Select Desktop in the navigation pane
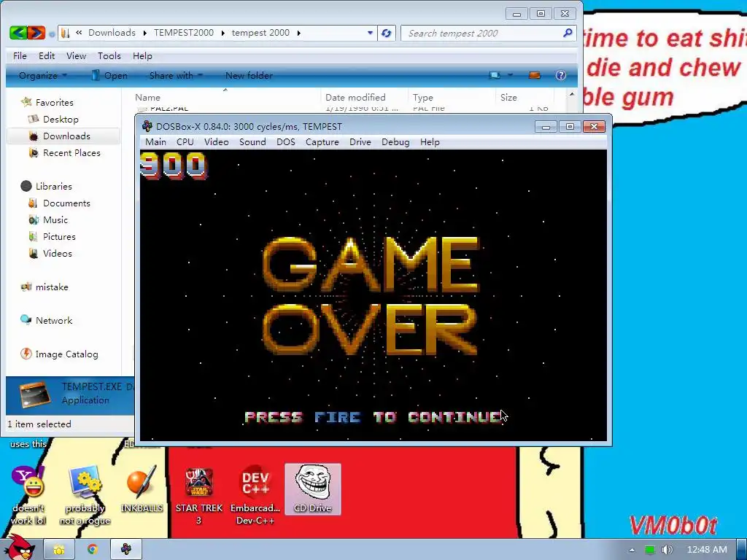 pos(61,119)
